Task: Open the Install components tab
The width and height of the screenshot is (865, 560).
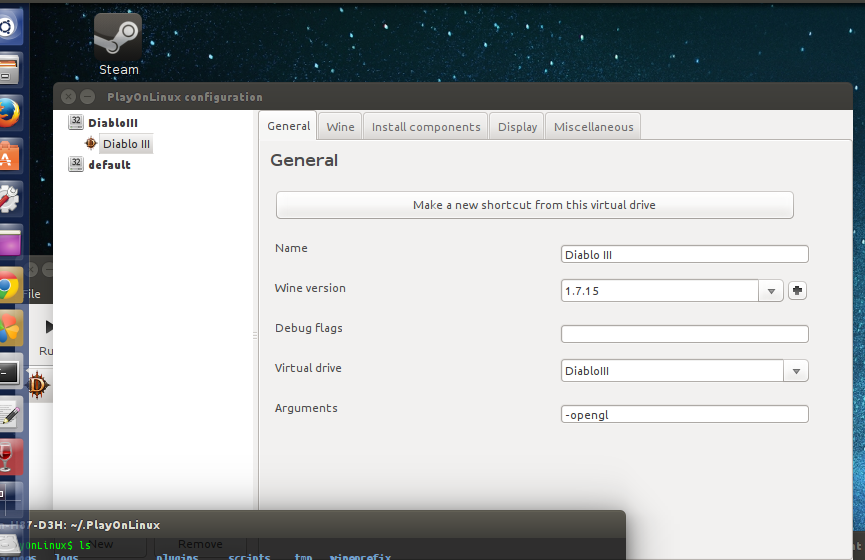Action: 426,127
